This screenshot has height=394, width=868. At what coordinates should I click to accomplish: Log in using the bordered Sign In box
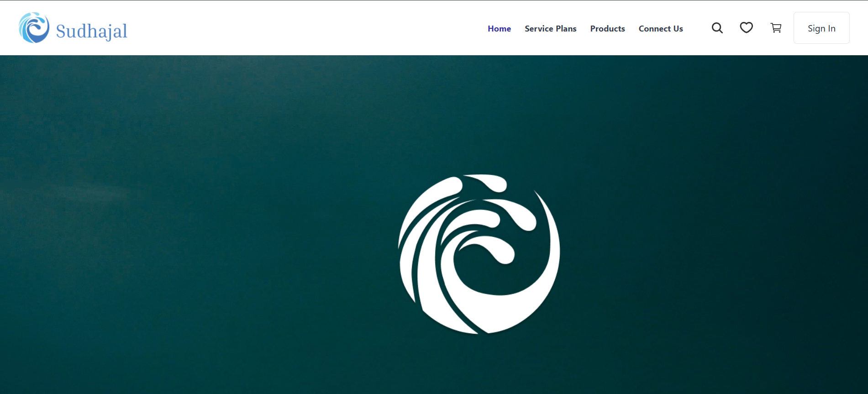point(821,28)
